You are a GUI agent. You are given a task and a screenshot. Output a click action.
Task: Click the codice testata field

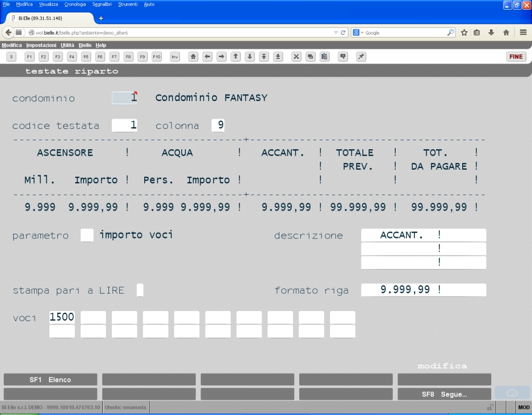click(124, 125)
